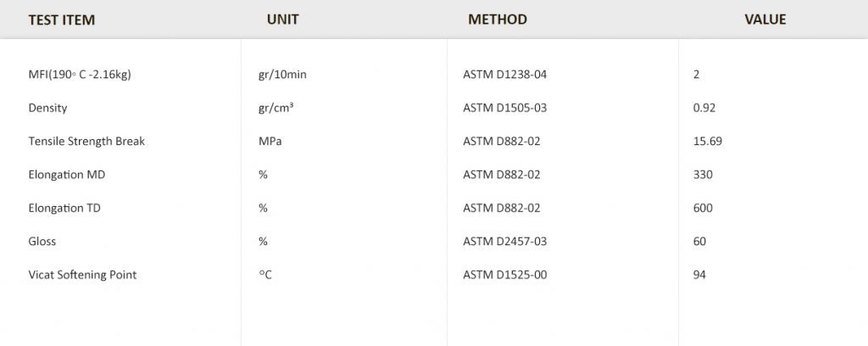This screenshot has height=346, width=868.
Task: Click the ASTM D1505-03 method text
Action: tap(504, 108)
